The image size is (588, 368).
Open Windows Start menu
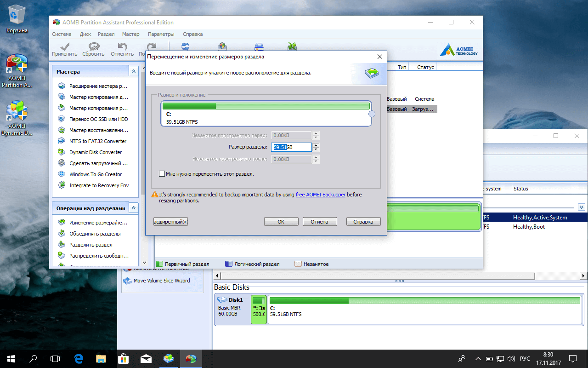coord(11,358)
